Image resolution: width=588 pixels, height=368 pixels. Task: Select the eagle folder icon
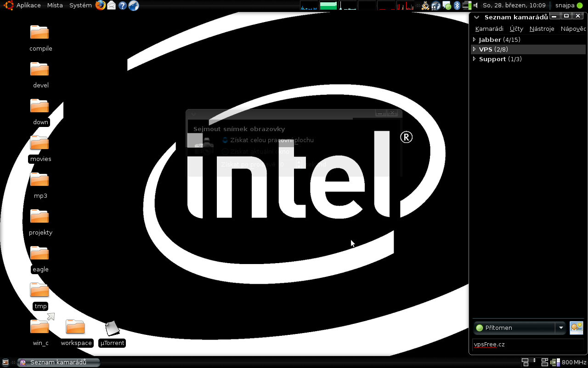point(40,254)
